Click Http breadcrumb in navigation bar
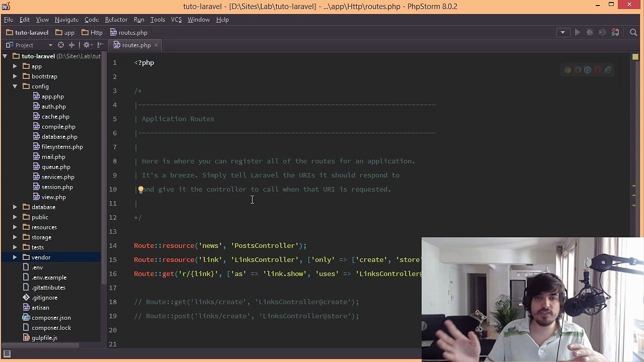 [x=92, y=33]
